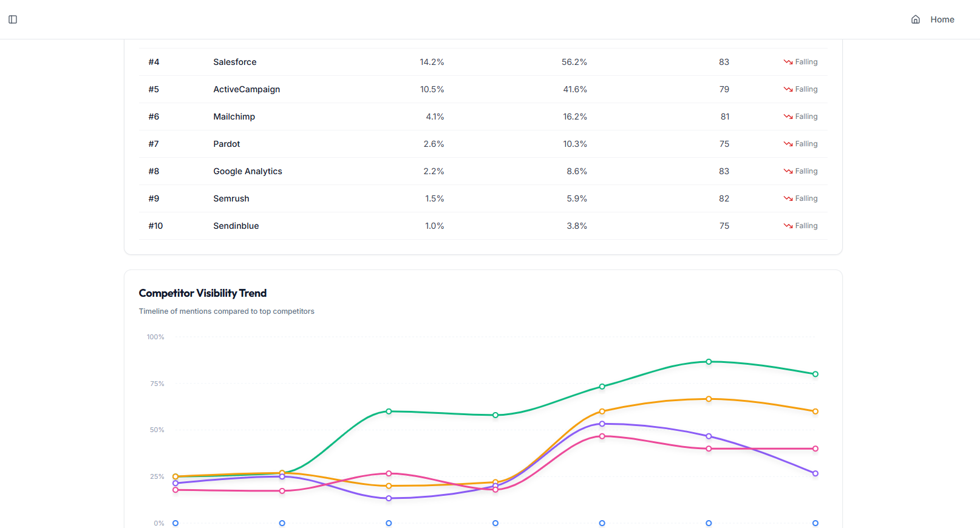980x528 pixels.
Task: Click the 8.6% value in Google Analytics row
Action: [x=577, y=171]
